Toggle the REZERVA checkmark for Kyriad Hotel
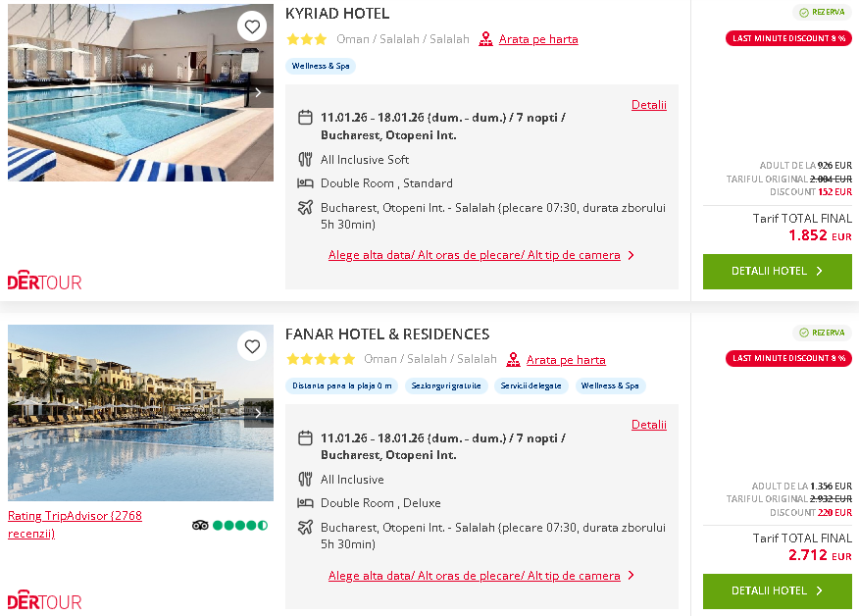 click(804, 12)
